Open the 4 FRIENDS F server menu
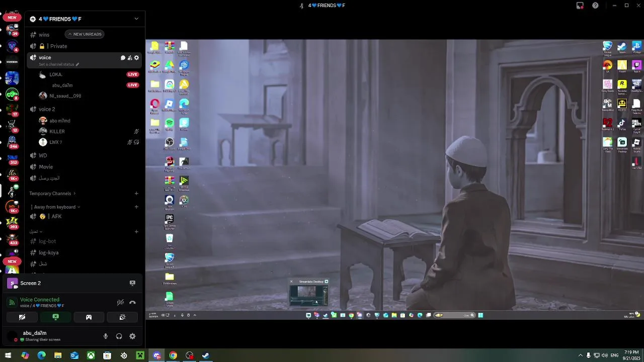The image size is (644, 362). (85, 19)
